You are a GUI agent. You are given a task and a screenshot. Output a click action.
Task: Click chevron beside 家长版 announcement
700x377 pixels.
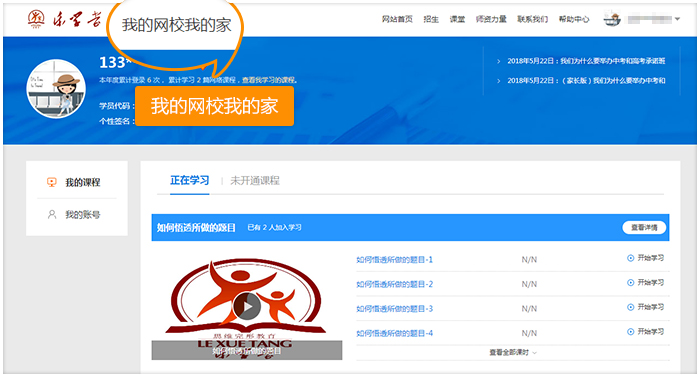coord(499,81)
